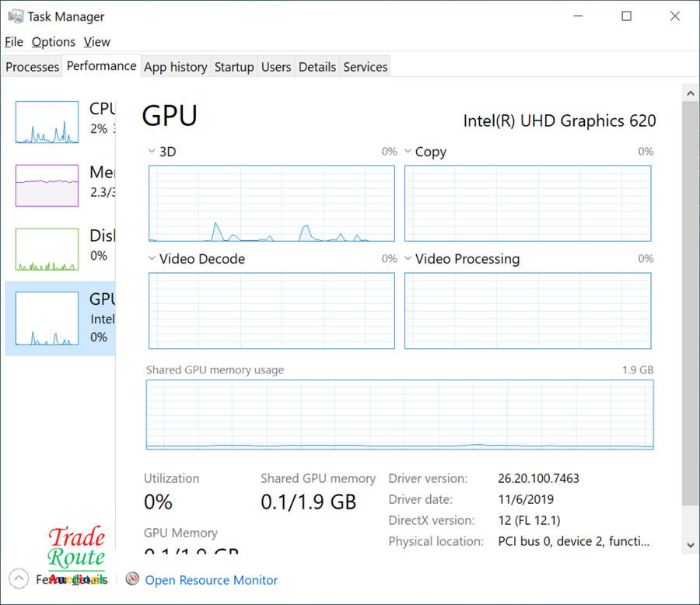Switch to the Processes tab
The image size is (700, 605).
pyautogui.click(x=32, y=67)
